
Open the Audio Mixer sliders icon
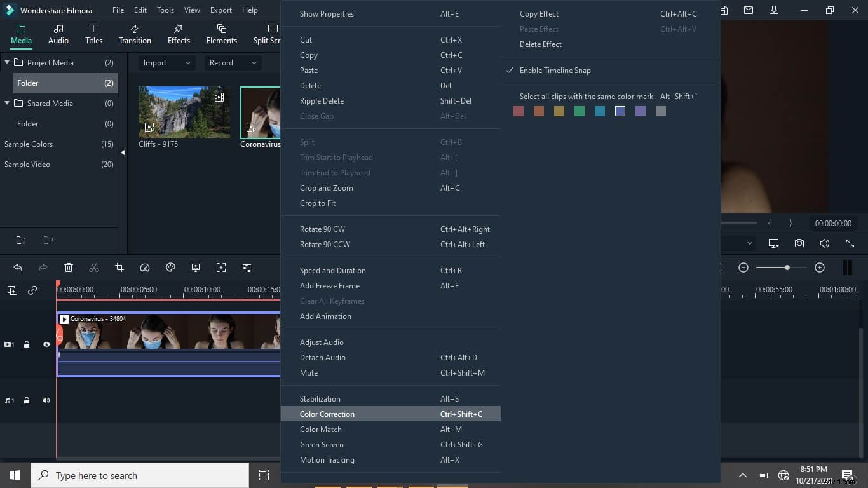(x=247, y=268)
